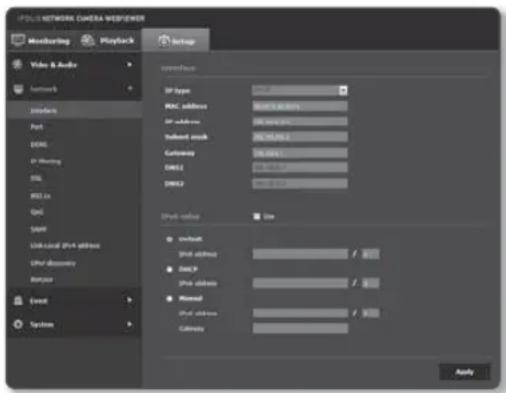The height and width of the screenshot is (393, 506).
Task: Click the Apply button
Action: [465, 372]
